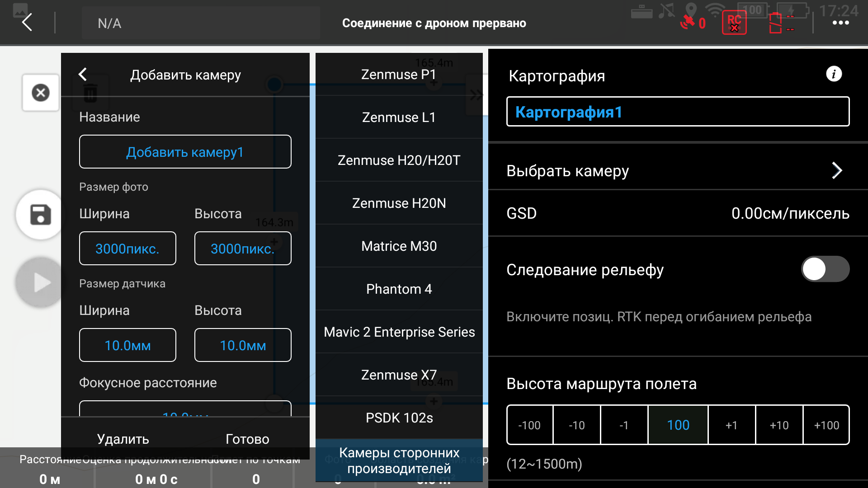Open Картография info icon
Image resolution: width=868 pixels, height=488 pixels.
point(834,74)
